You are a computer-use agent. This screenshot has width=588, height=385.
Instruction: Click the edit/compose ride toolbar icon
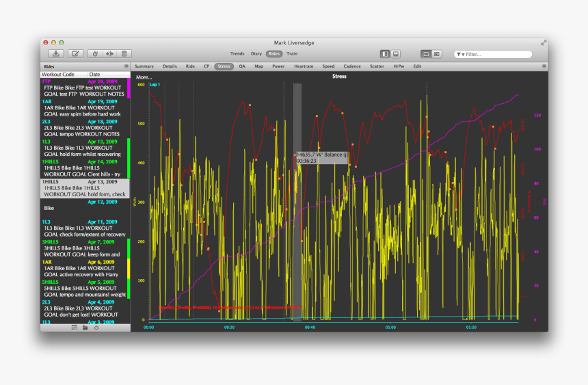click(x=75, y=53)
